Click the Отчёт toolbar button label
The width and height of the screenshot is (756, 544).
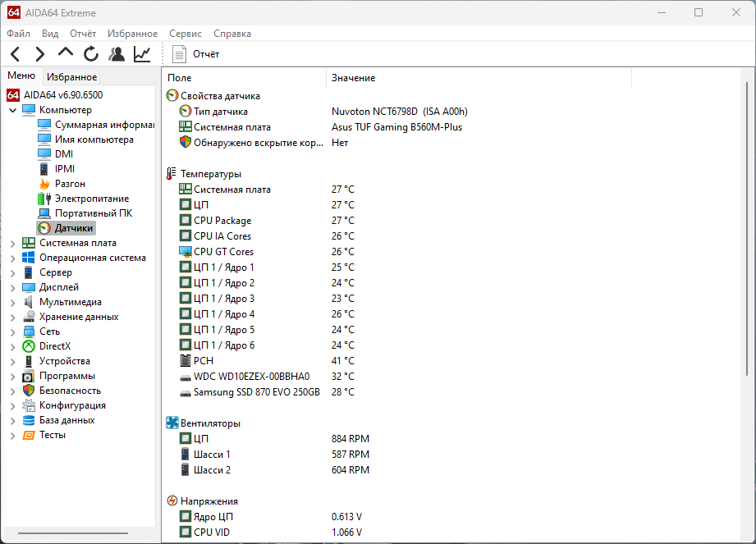click(206, 54)
